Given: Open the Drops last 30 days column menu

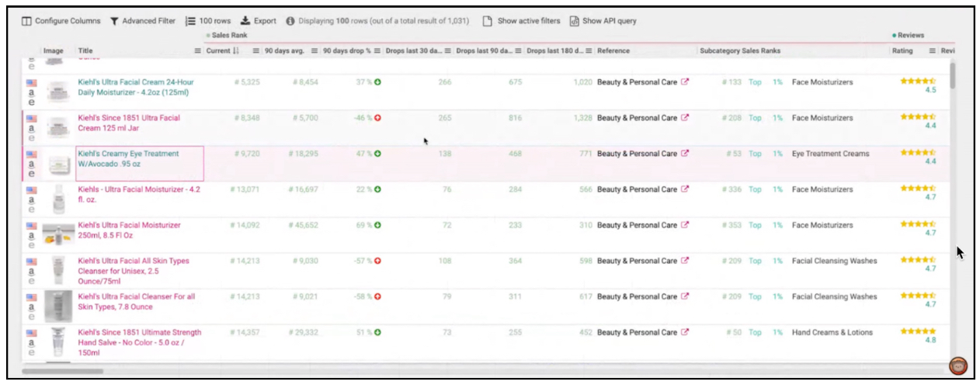Looking at the screenshot, I should pos(448,51).
